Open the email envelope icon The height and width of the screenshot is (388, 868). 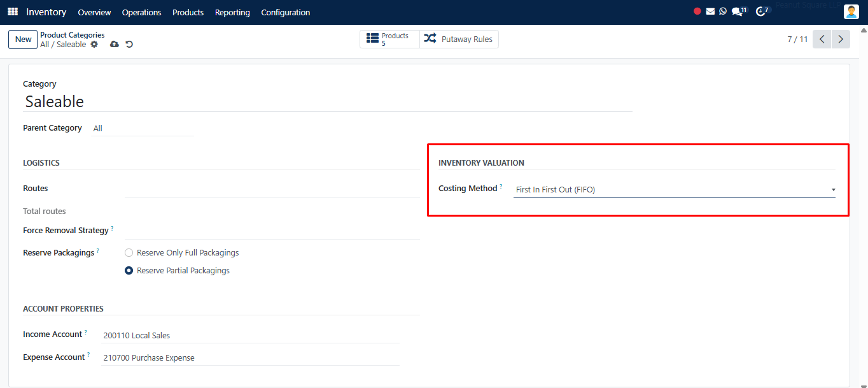(x=710, y=11)
